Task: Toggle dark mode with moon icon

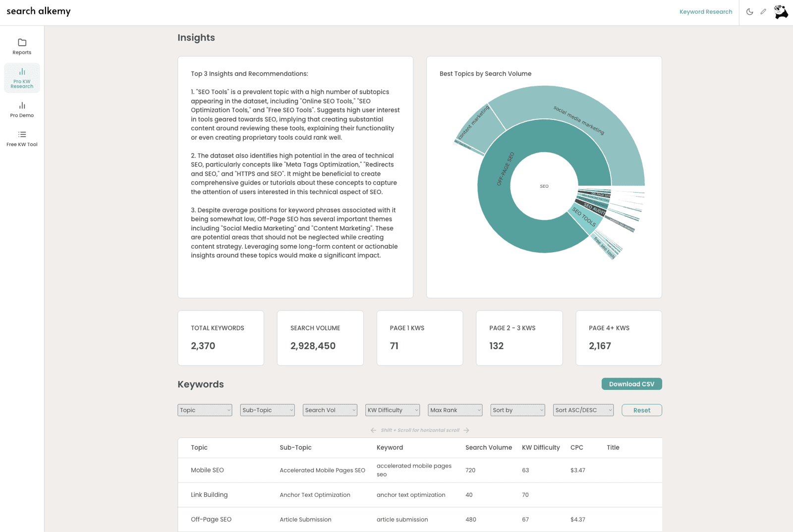Action: tap(749, 12)
